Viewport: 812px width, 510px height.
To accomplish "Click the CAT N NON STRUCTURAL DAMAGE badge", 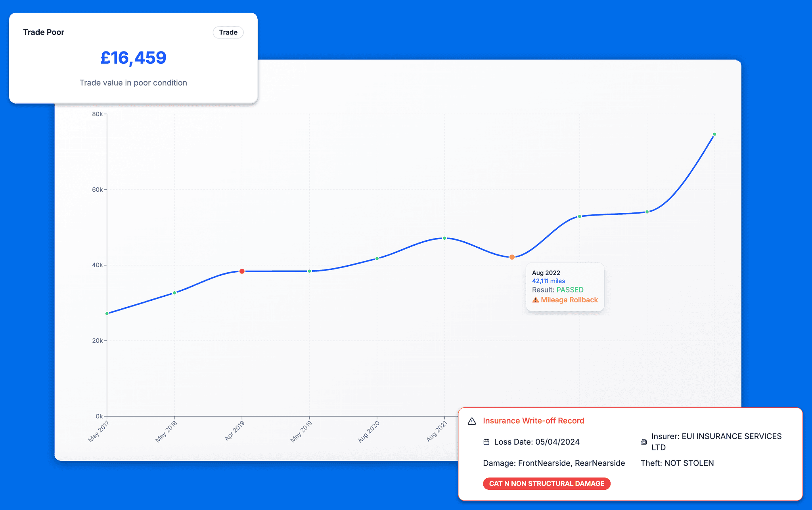I will click(547, 483).
